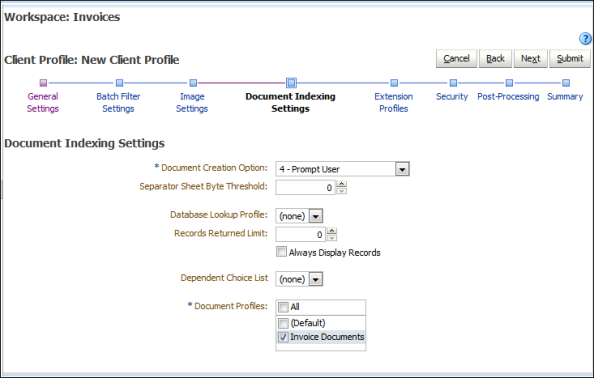Click the Security train stop square
The height and width of the screenshot is (378, 594).
point(453,83)
